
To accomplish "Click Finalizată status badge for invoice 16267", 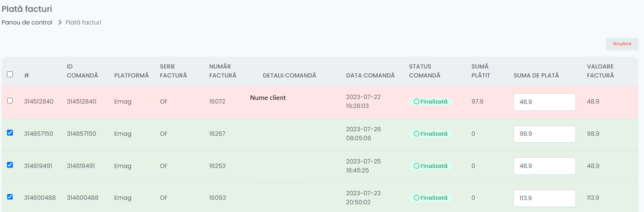I will [430, 134].
